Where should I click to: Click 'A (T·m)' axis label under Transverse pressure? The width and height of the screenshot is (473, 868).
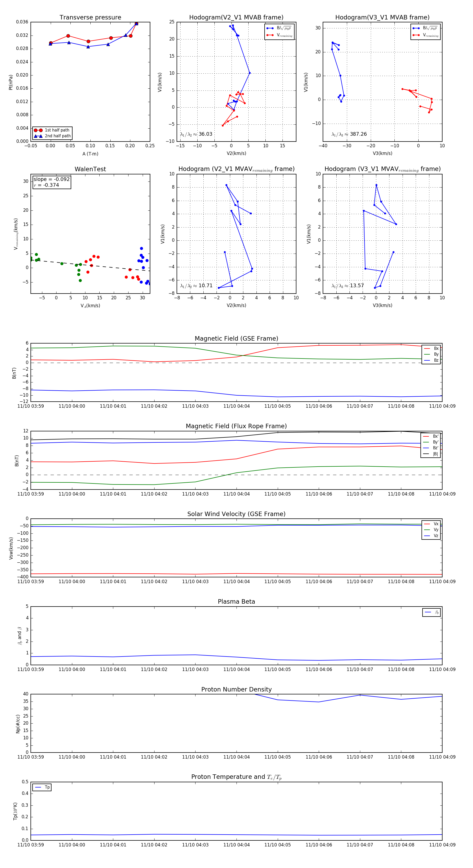[x=90, y=154]
